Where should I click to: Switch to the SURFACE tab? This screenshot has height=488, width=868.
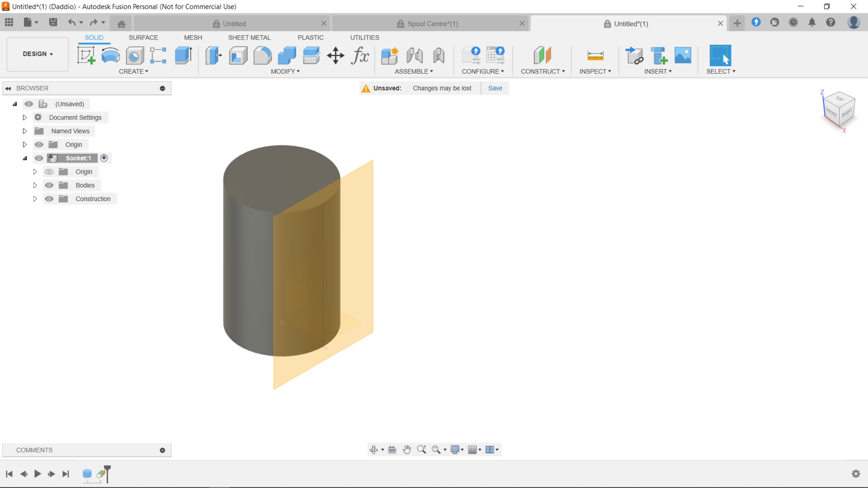[143, 38]
